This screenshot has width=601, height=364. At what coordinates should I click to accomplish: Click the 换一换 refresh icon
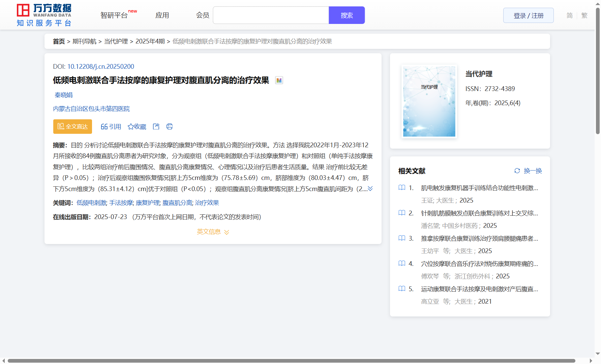tap(517, 171)
